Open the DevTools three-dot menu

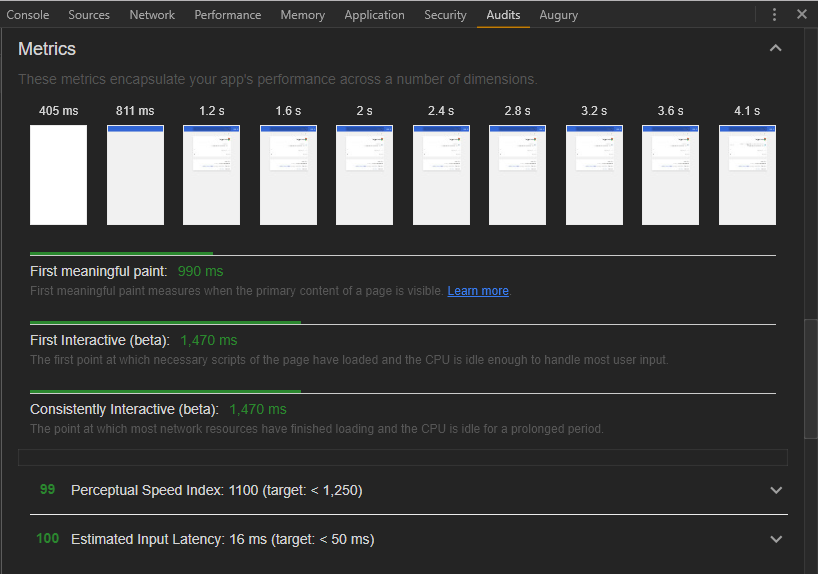[774, 15]
